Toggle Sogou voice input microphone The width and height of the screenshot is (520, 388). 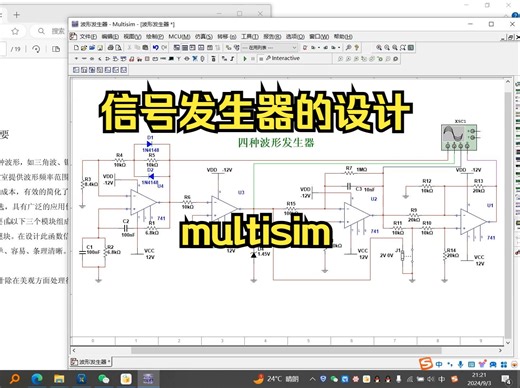pyautogui.click(x=460, y=364)
